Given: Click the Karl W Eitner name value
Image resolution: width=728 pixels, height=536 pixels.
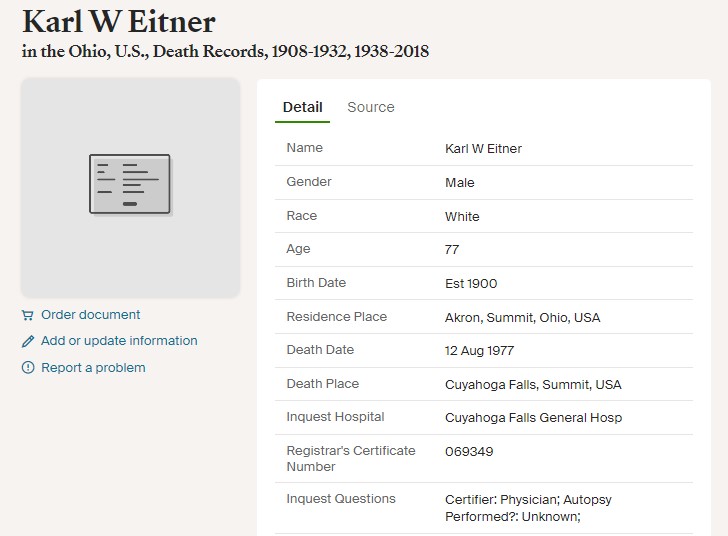Looking at the screenshot, I should pyautogui.click(x=483, y=149).
